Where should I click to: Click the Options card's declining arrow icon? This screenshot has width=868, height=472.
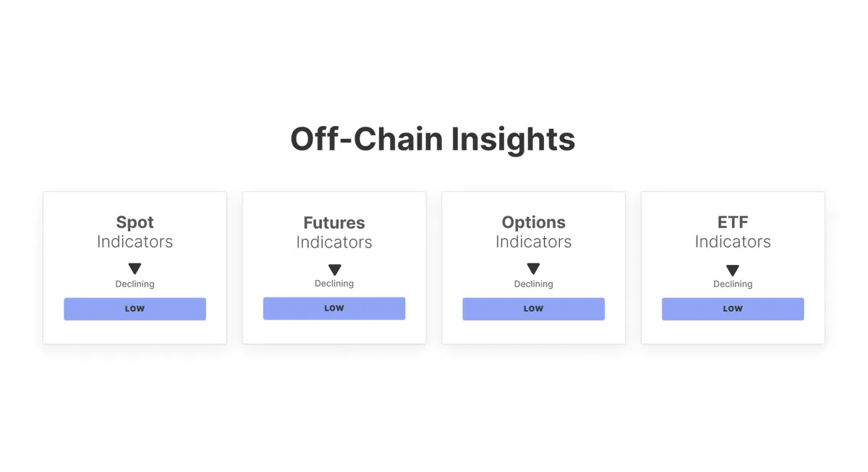tap(533, 269)
